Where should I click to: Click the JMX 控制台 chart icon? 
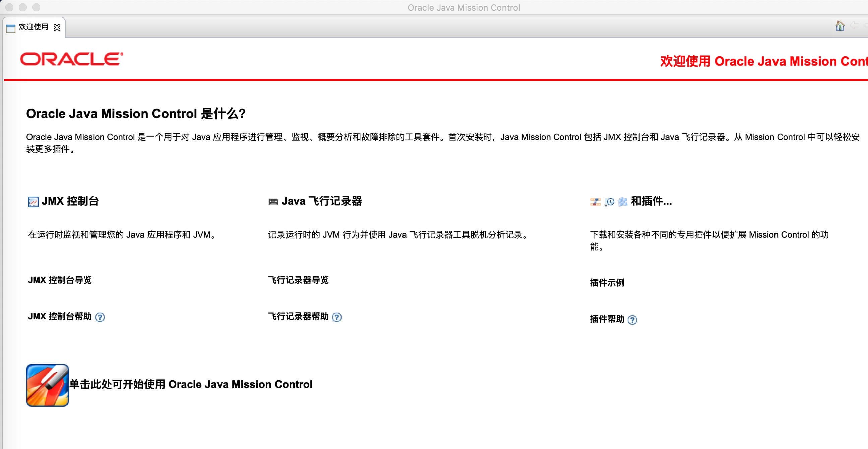33,202
